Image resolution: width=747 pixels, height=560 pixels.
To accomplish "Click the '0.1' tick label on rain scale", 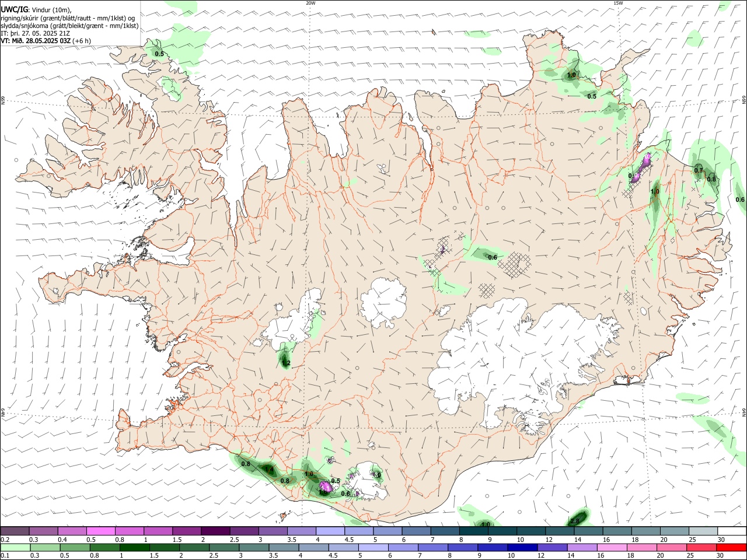I will (4, 555).
